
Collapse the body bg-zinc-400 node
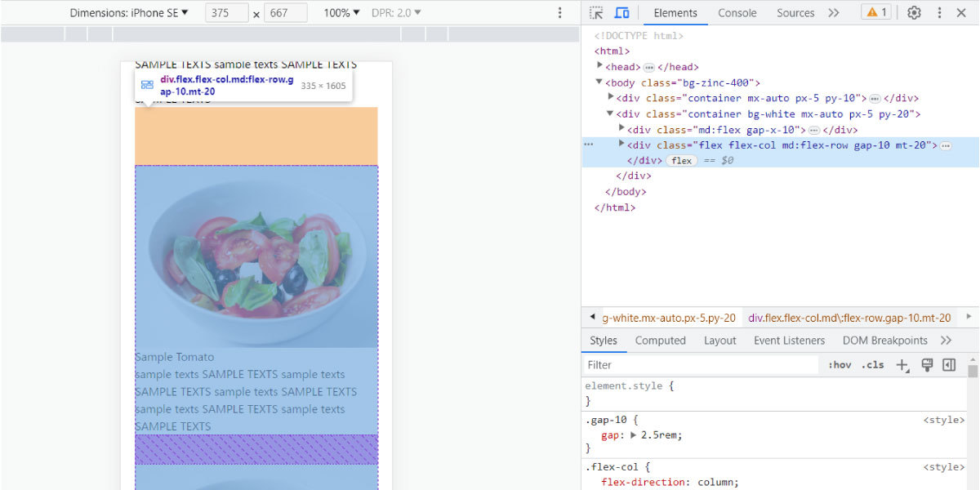(x=599, y=82)
